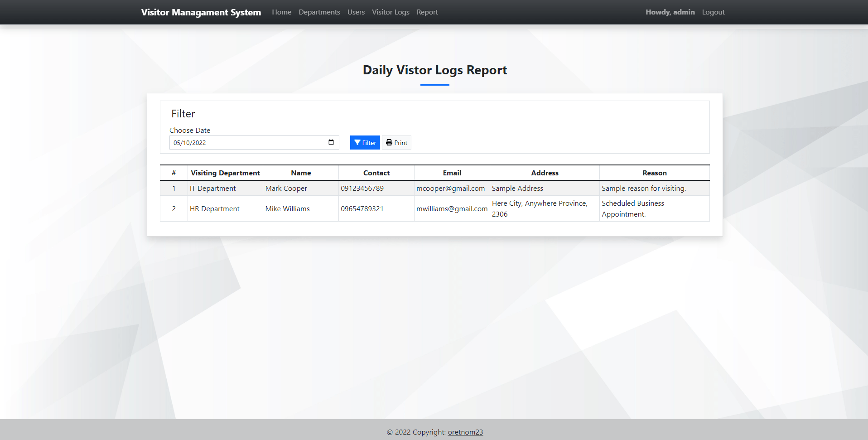
Task: Click the Visitor Managament System brand title
Action: pos(201,12)
